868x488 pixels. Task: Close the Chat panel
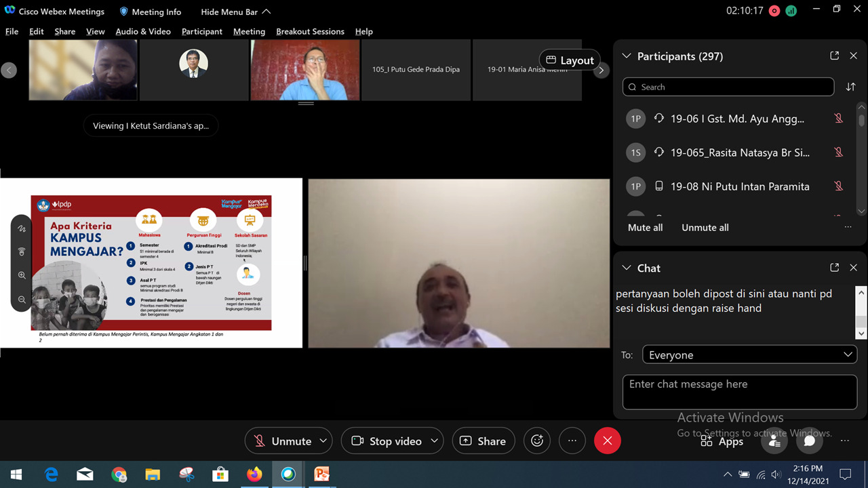854,268
